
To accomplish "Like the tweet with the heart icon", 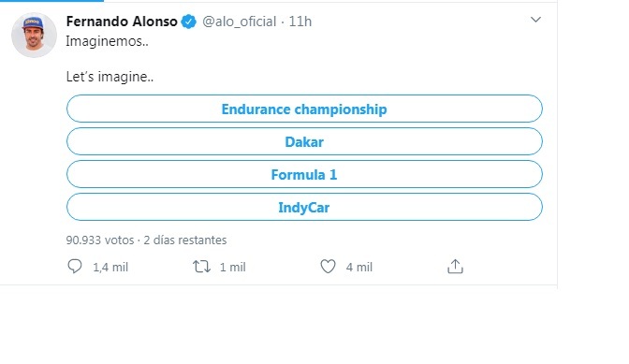I will pyautogui.click(x=328, y=267).
